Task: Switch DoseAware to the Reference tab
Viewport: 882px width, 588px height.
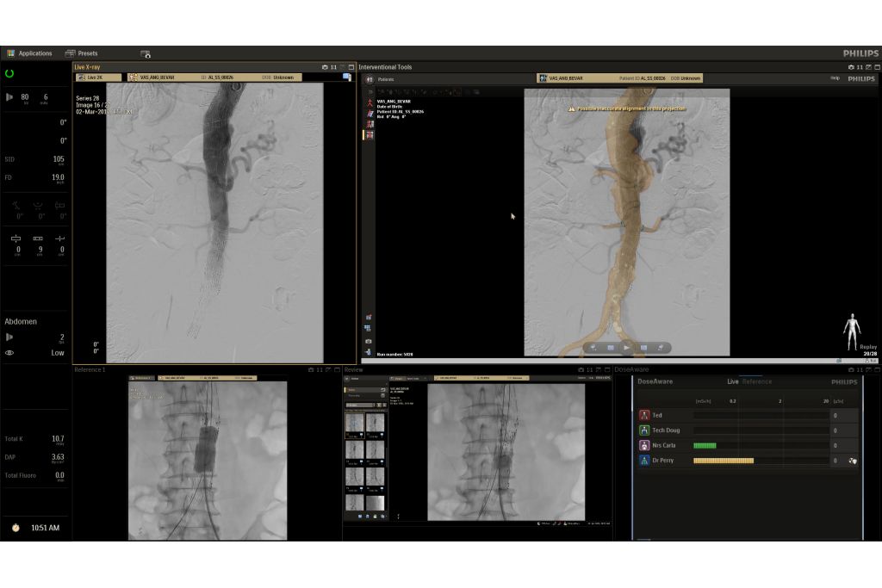Action: (757, 381)
